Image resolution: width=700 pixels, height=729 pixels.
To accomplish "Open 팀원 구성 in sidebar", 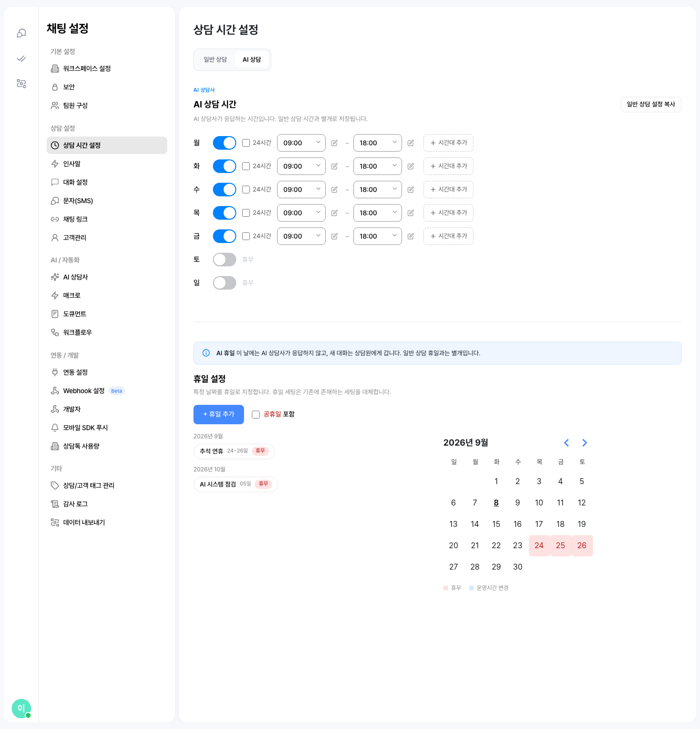I will tap(107, 105).
